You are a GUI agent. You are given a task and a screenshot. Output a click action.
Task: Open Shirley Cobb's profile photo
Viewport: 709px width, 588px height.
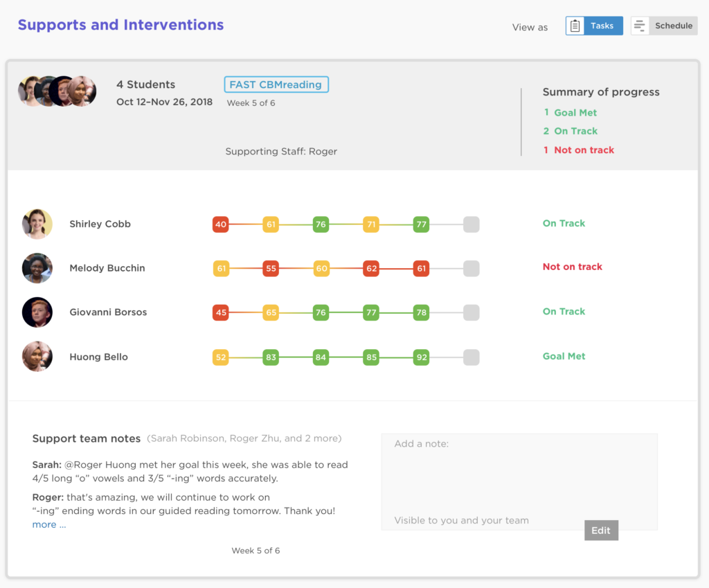tap(37, 224)
